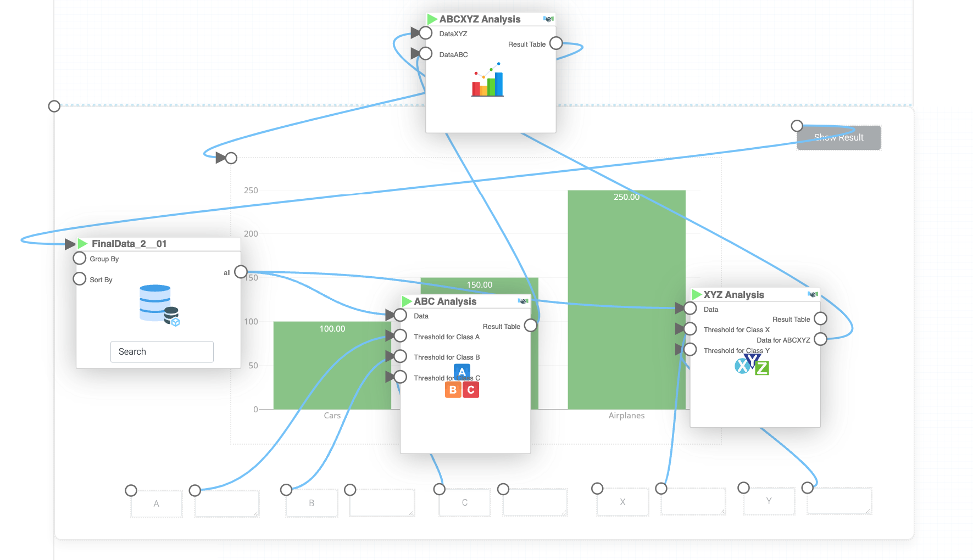This screenshot has width=973, height=560.
Task: Click handshake icon on ABCXYZ Analysis header
Action: (x=548, y=19)
